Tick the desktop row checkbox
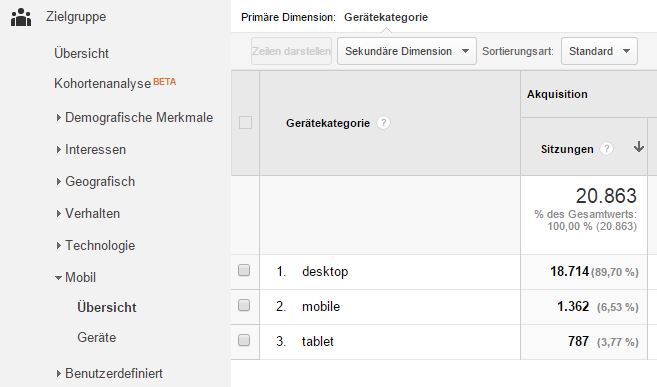Viewport: 657px width, 387px height. [x=244, y=271]
